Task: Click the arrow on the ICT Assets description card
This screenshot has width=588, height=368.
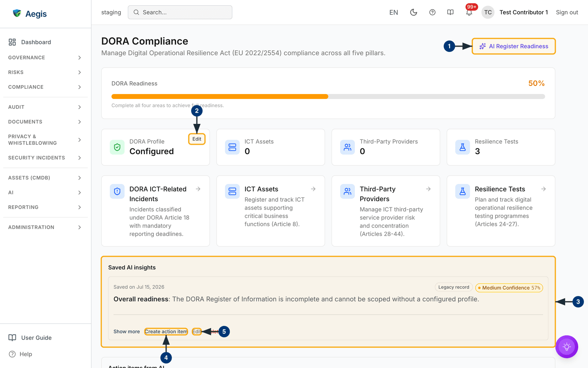Action: (x=313, y=189)
